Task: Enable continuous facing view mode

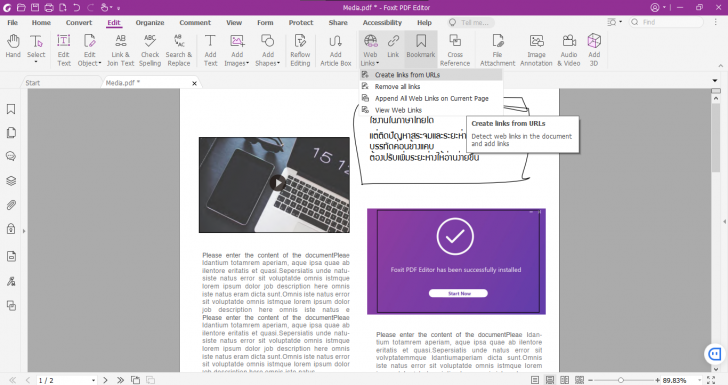Action: 579,380
